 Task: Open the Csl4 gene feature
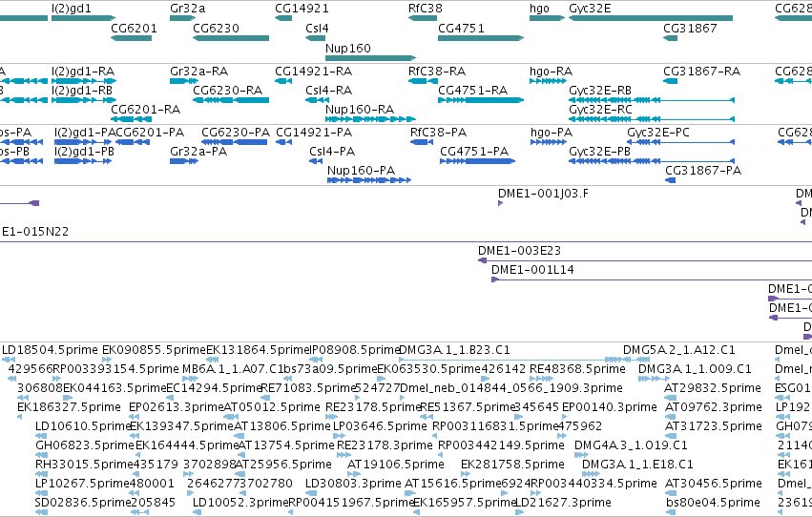click(316, 38)
